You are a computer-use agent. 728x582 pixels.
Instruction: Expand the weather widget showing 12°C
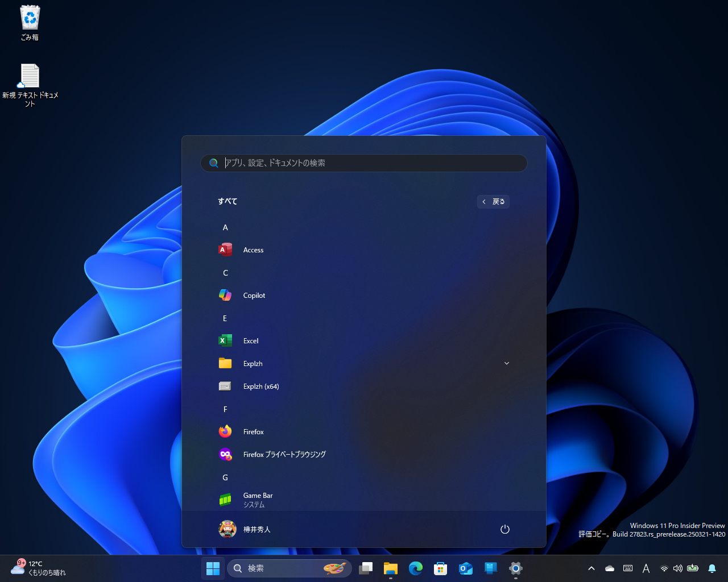[37, 568]
